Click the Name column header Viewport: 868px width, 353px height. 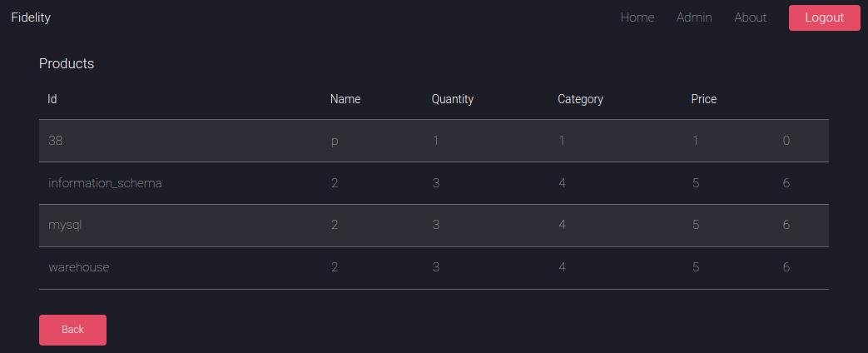coord(345,99)
